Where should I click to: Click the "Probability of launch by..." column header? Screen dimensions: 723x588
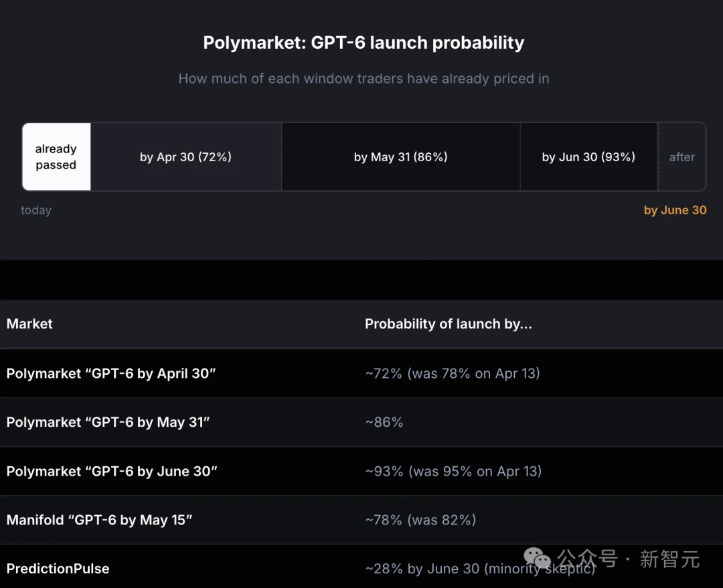coord(448,324)
